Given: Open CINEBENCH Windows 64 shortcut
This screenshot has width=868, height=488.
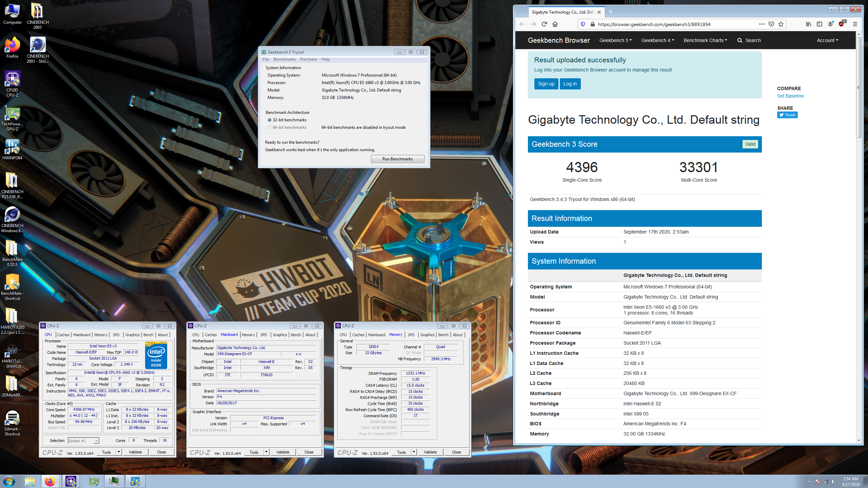Looking at the screenshot, I should pos(13,219).
